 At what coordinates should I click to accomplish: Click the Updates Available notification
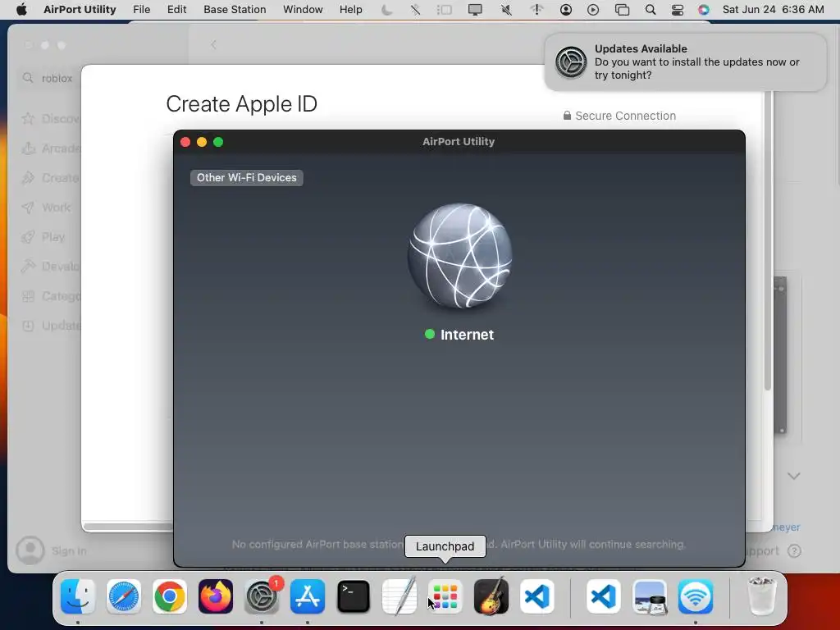pyautogui.click(x=685, y=62)
